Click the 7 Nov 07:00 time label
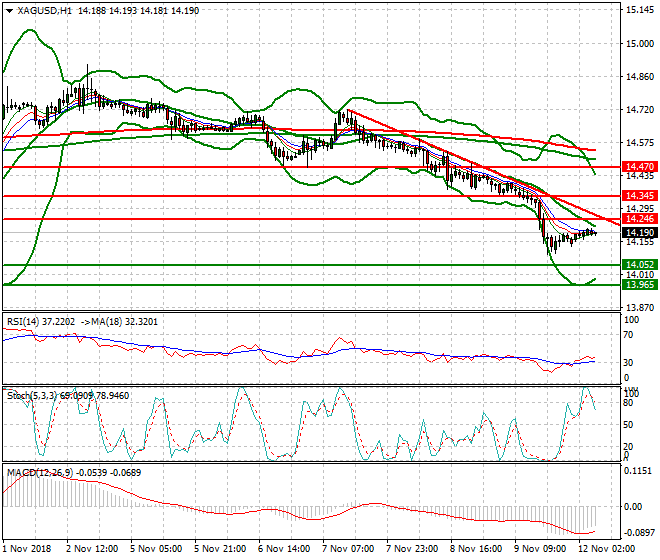 [x=346, y=549]
